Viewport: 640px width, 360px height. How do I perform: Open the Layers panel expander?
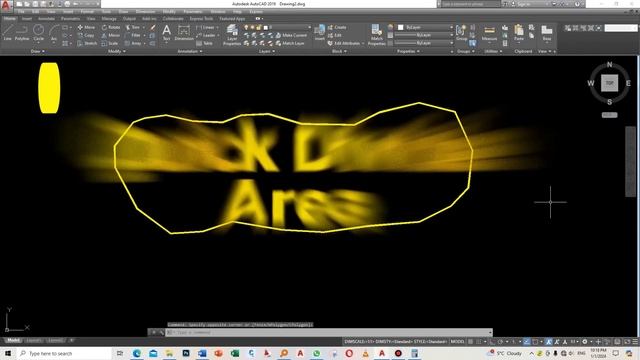coord(267,51)
